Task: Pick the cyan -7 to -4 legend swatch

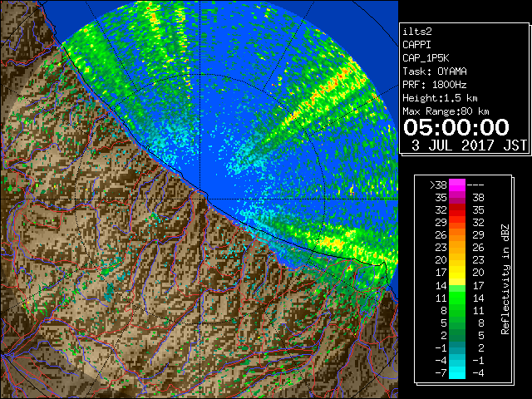Action: [x=457, y=372]
